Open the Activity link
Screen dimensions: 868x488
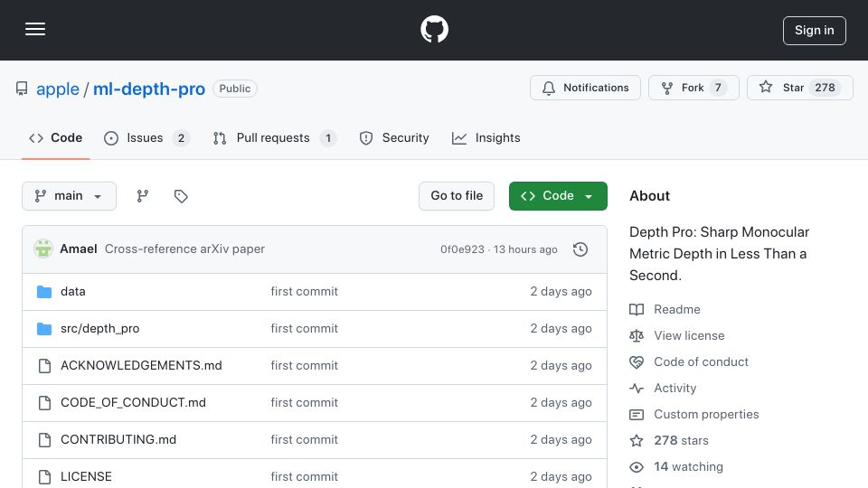tap(675, 389)
